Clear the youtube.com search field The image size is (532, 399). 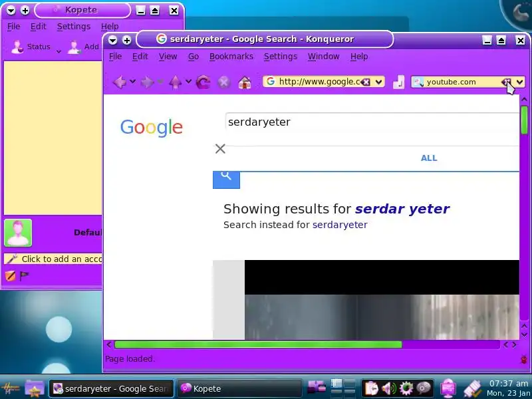(506, 82)
